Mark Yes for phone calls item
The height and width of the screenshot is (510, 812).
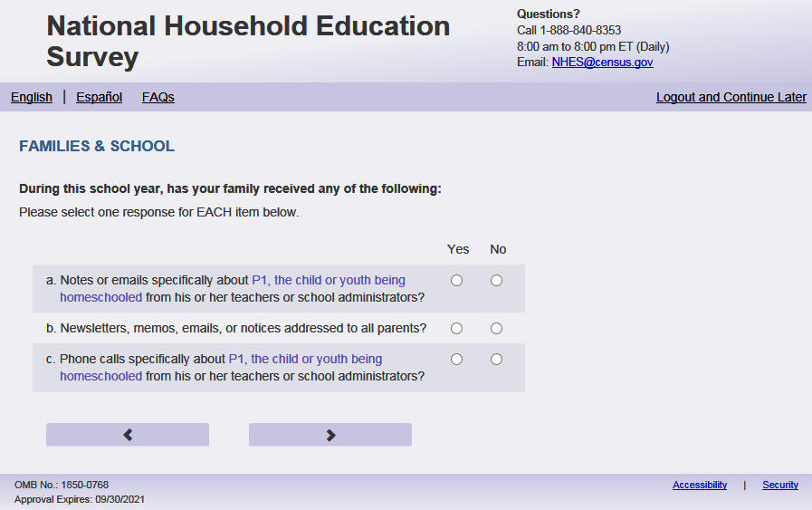(x=456, y=360)
